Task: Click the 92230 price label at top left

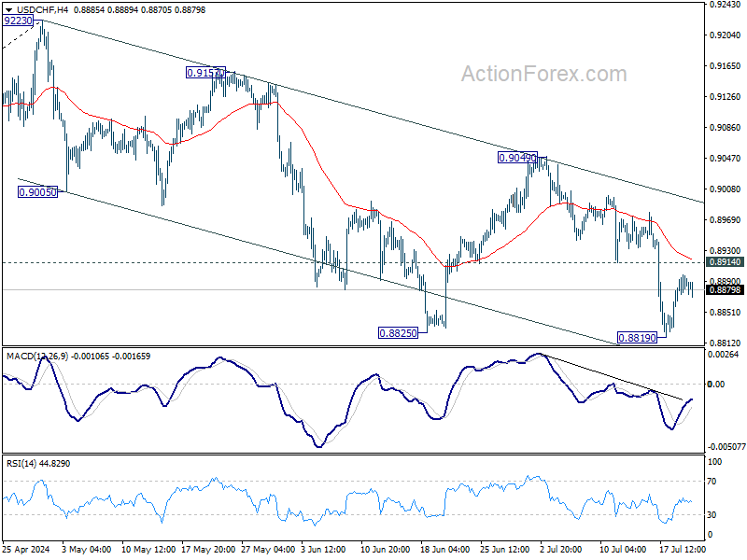Action: pos(18,21)
